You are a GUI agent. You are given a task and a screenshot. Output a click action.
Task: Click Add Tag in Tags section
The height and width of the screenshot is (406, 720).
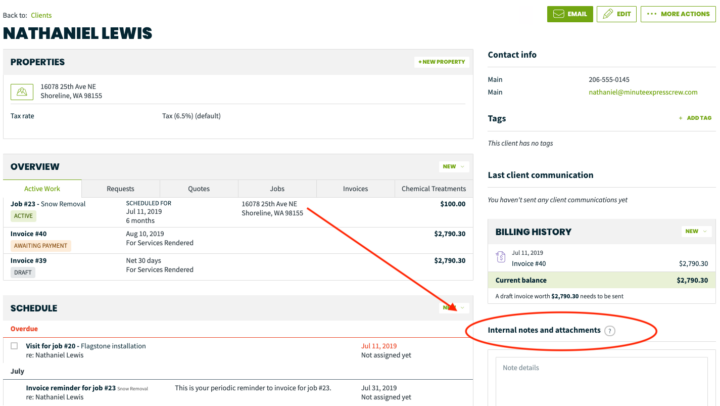pos(696,118)
